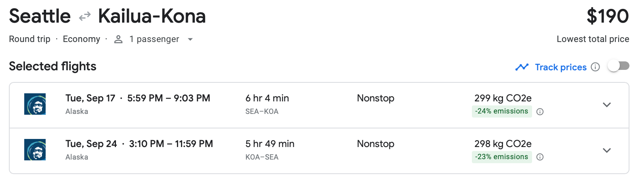
Task: Open the passenger count dropdown arrow
Action: 190,40
